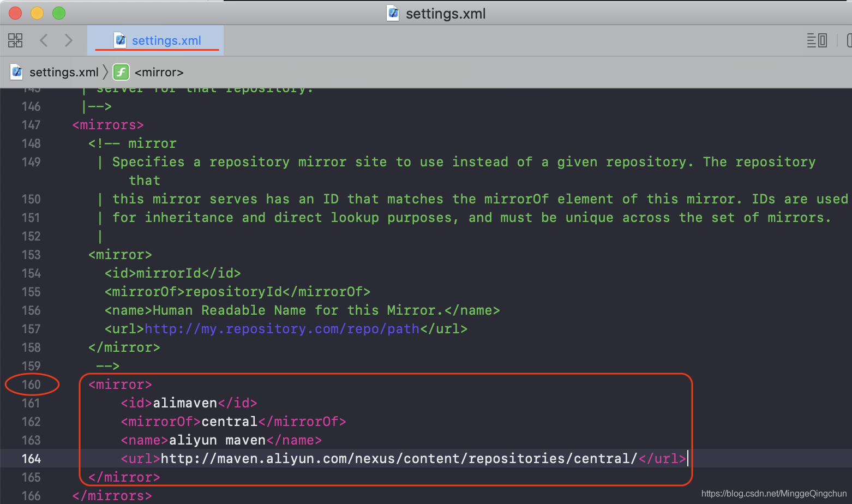Click the '<!-- mirror' comment line
This screenshot has height=504, width=852.
[x=133, y=143]
